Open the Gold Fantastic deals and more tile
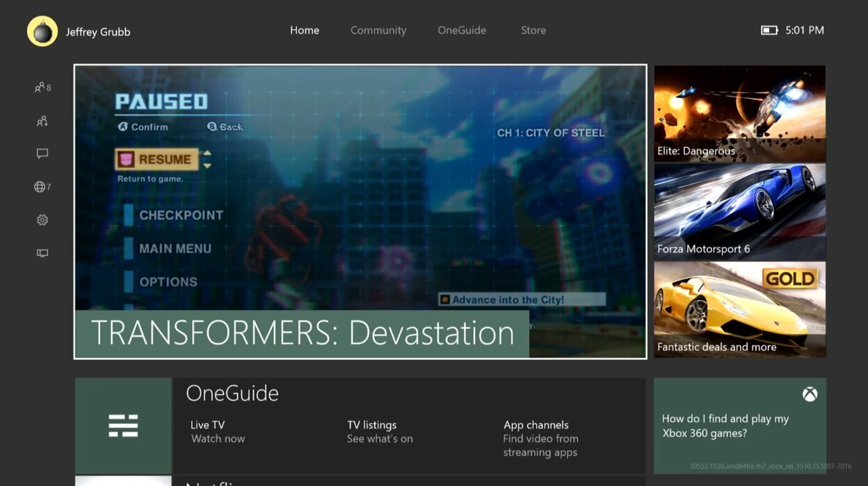868x486 pixels. (x=740, y=310)
